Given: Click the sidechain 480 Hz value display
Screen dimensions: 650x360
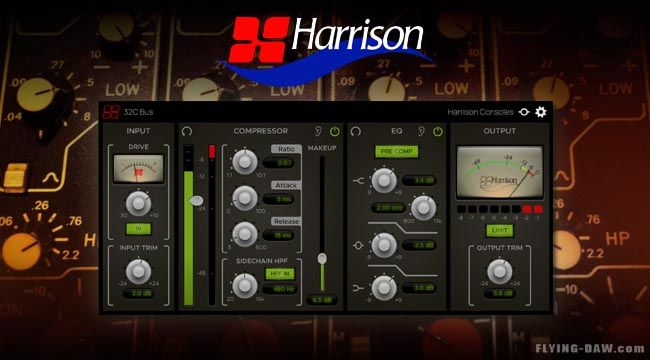Looking at the screenshot, I should 280,289.
